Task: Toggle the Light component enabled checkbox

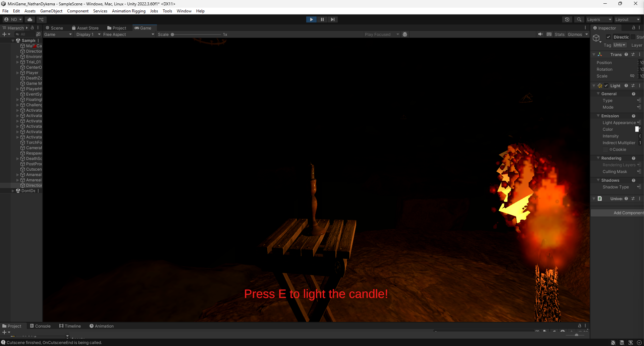Action: (x=606, y=86)
